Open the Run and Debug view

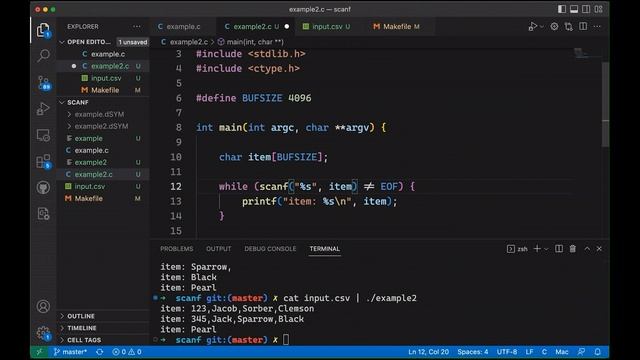pos(43,109)
